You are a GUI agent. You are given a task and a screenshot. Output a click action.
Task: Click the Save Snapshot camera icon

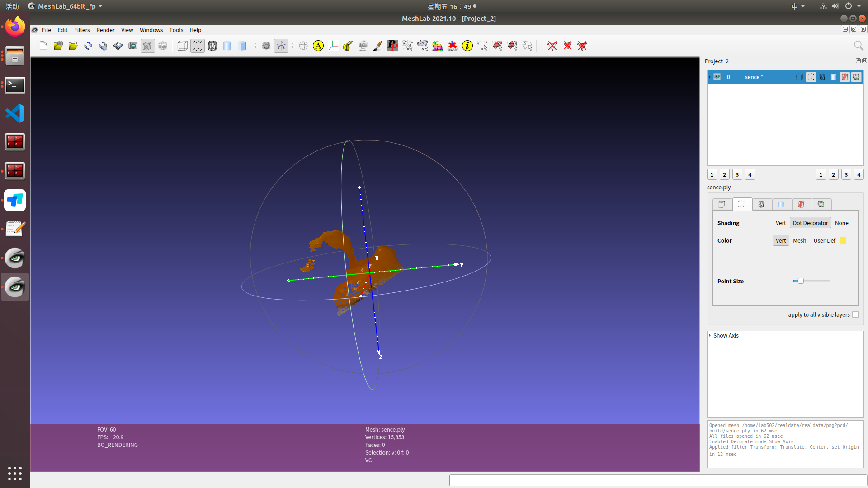pyautogui.click(x=132, y=46)
